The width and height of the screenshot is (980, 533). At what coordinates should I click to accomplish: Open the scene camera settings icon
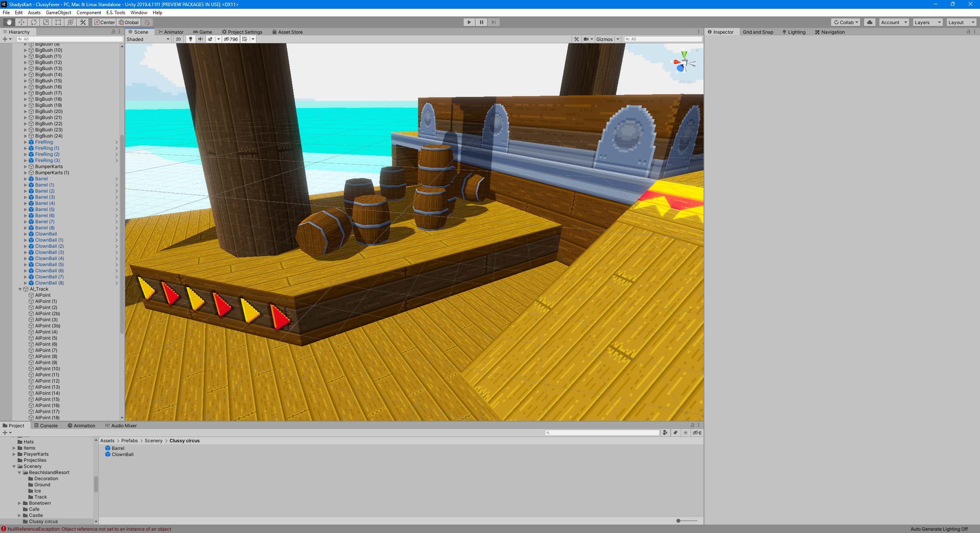pyautogui.click(x=588, y=39)
